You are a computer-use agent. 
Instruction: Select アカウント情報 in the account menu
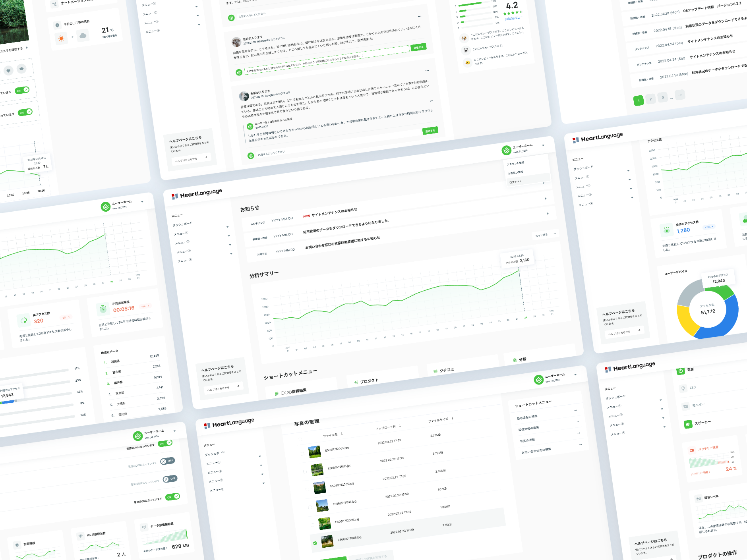(x=515, y=163)
